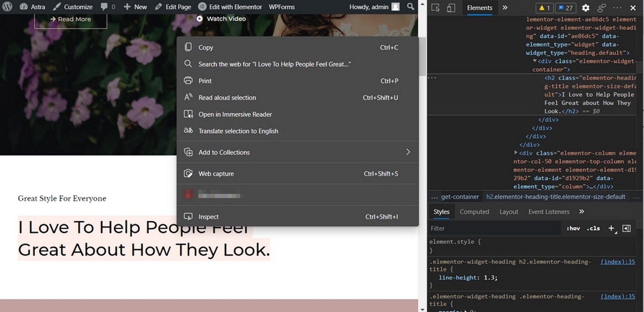The height and width of the screenshot is (312, 644).
Task: Click the Print icon in context menu
Action: point(188,81)
